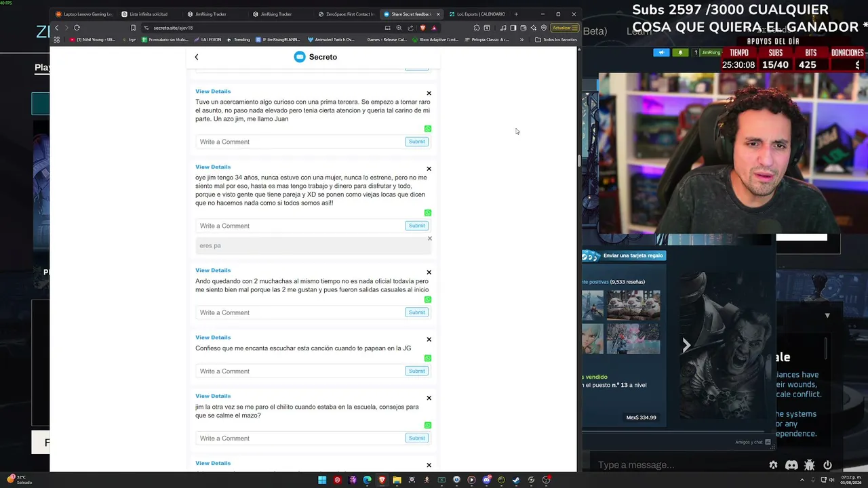Image resolution: width=868 pixels, height=488 pixels.
Task: Open zoom magnifier icon in address bar
Action: tap(399, 28)
